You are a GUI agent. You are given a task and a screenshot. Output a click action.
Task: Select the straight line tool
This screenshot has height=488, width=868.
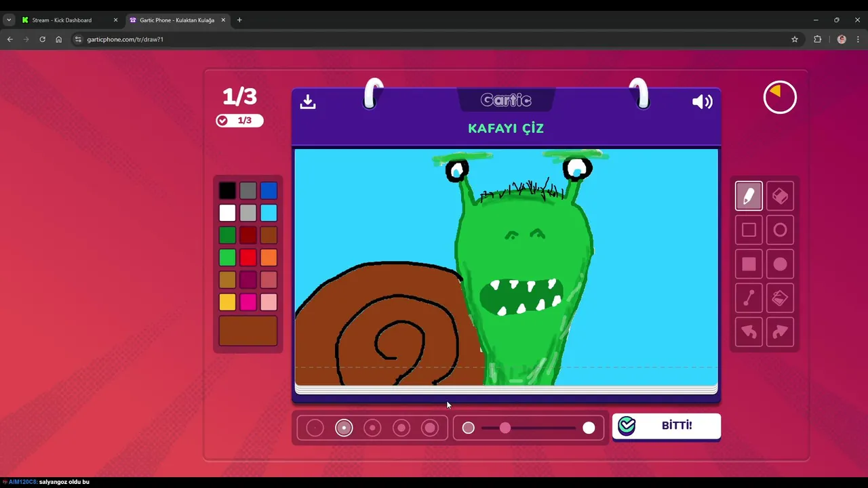tap(749, 298)
